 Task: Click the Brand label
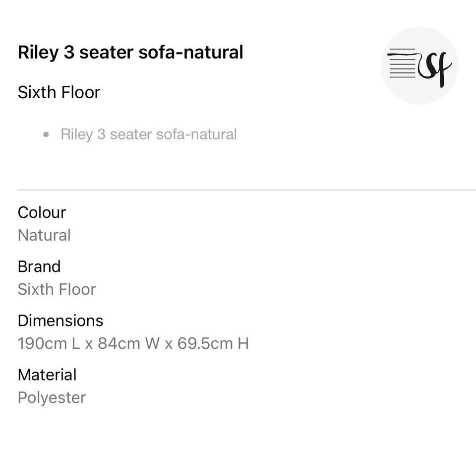click(39, 266)
